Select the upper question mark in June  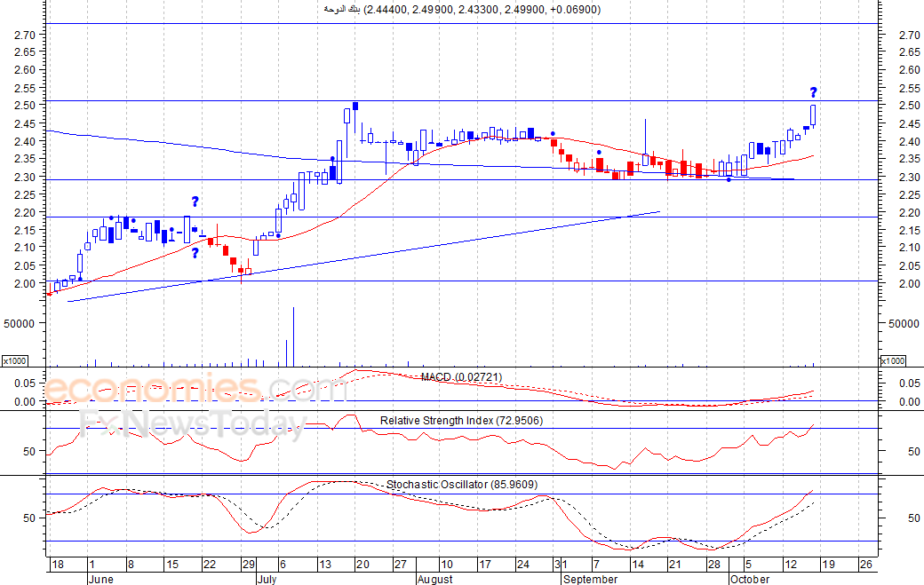click(x=195, y=202)
